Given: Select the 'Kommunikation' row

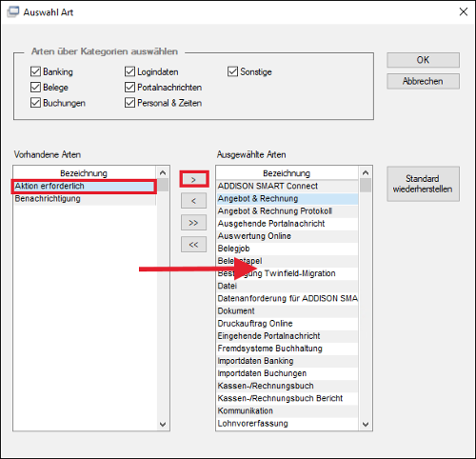Looking at the screenshot, I should (288, 410).
